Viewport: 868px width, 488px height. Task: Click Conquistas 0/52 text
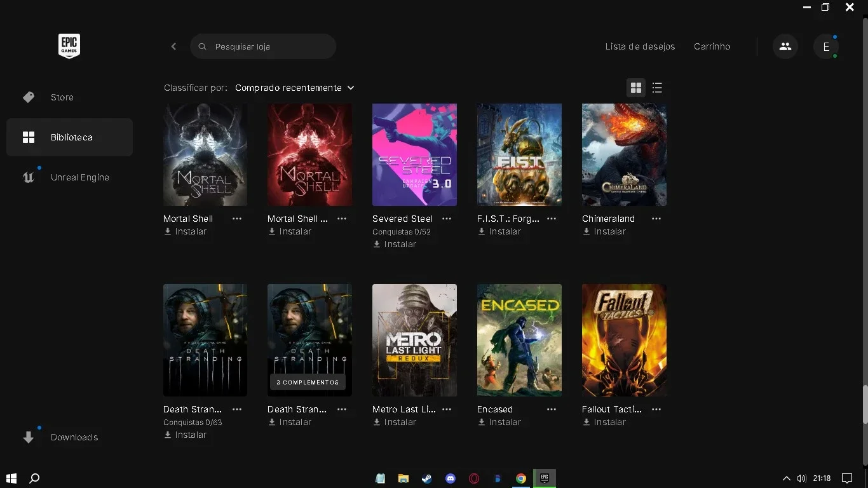click(402, 232)
